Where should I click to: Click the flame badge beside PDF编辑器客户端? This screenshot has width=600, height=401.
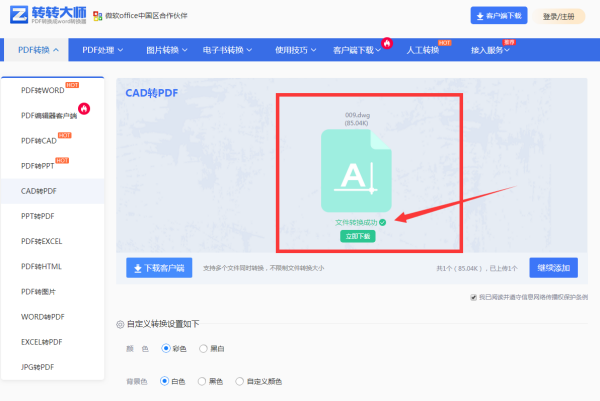[84, 108]
